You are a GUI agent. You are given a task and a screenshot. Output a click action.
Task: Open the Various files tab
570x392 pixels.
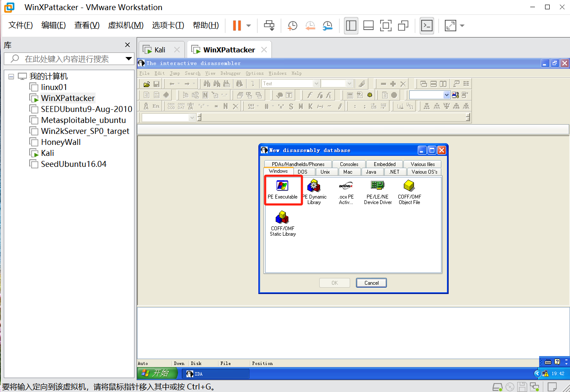point(422,164)
